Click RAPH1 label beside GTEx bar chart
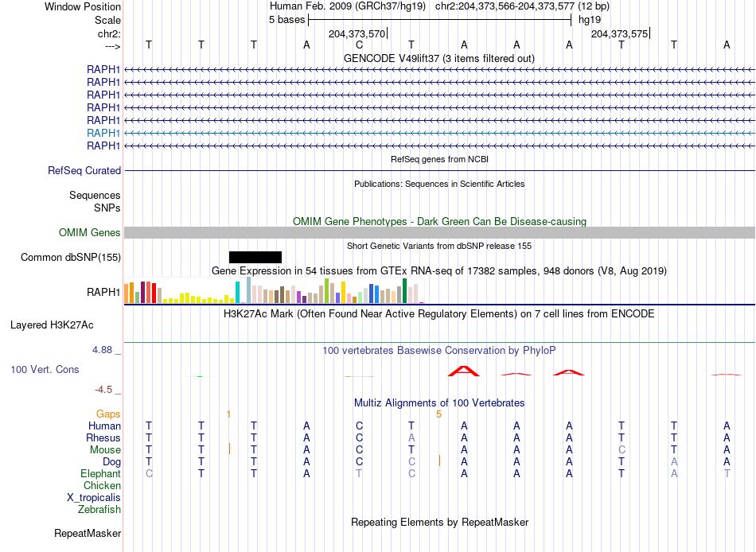The height and width of the screenshot is (552, 756). [x=103, y=292]
